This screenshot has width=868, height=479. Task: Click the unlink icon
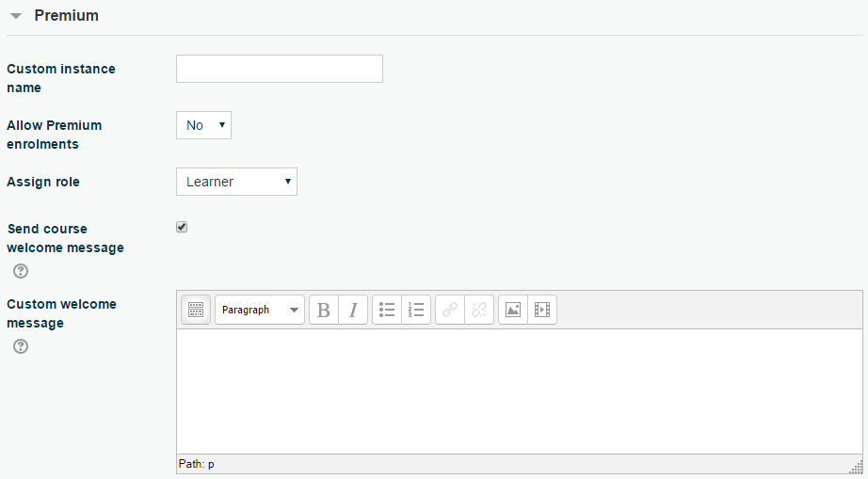point(479,311)
